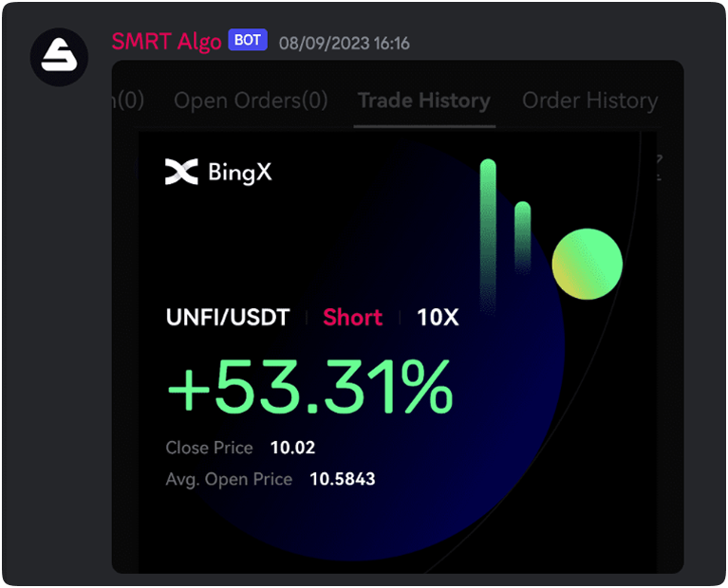Click the BOT badge next to SMRT Algo

pos(248,41)
